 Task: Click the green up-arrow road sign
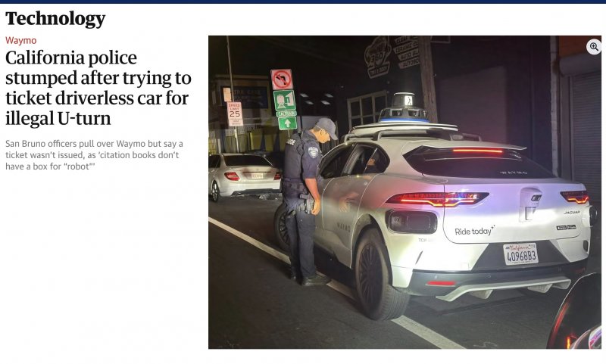pos(287,123)
